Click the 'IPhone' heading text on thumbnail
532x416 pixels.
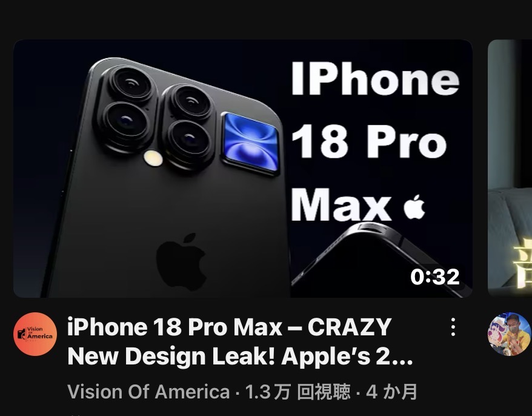(x=375, y=79)
